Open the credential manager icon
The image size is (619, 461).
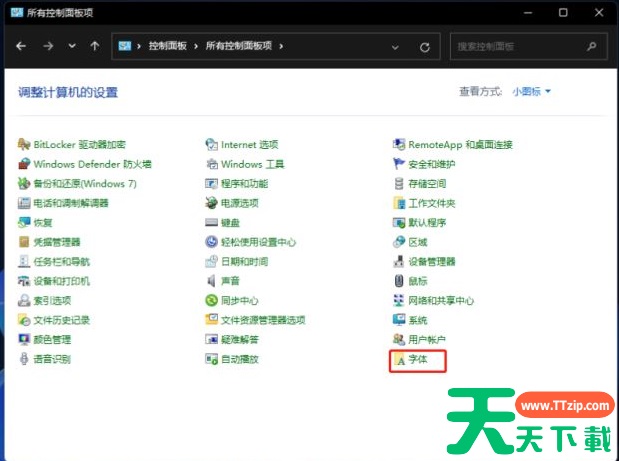click(x=24, y=242)
